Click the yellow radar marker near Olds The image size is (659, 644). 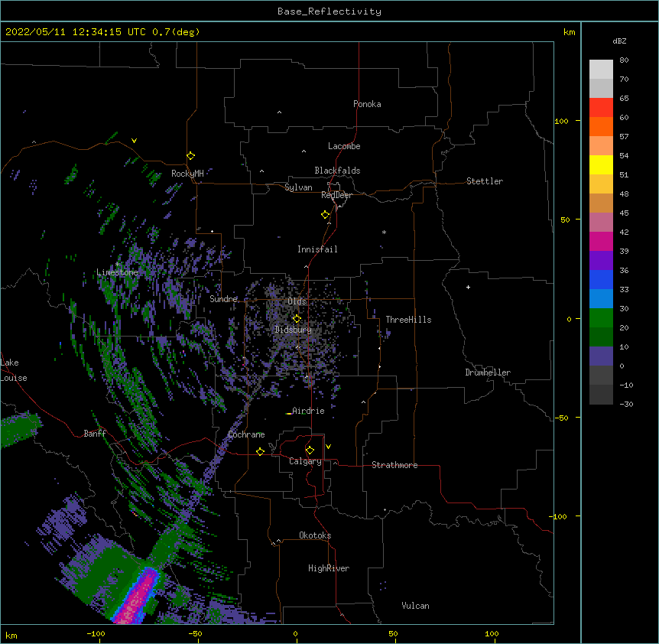coord(297,318)
